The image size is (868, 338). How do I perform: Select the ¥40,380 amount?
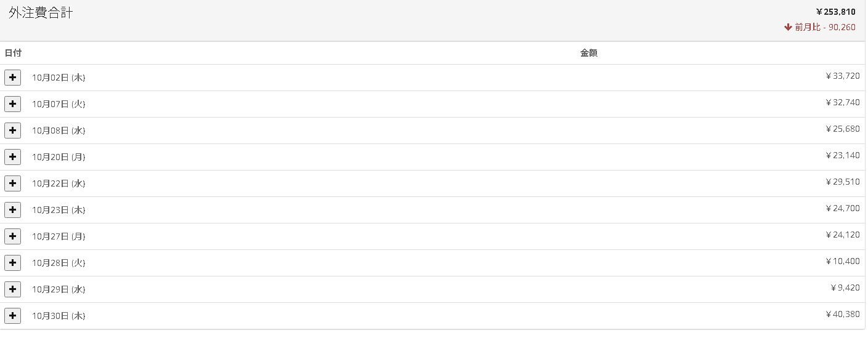click(x=842, y=315)
